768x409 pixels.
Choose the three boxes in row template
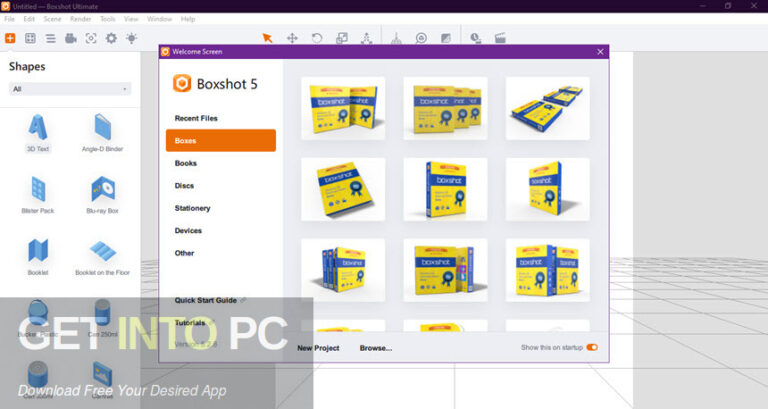[x=445, y=108]
